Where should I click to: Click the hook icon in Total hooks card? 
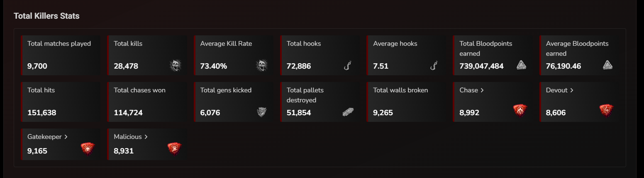[x=348, y=65]
